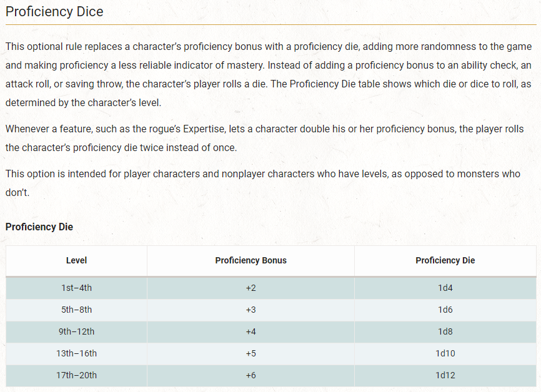Screen dimensions: 541x392
Task: Click the +5 proficiency bonus cell
Action: click(251, 353)
